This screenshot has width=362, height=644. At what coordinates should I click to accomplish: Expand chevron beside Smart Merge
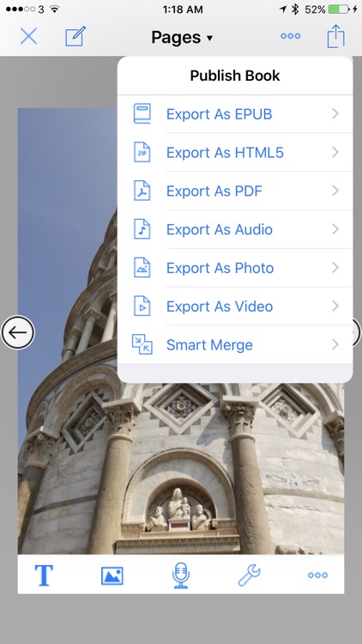pyautogui.click(x=335, y=344)
